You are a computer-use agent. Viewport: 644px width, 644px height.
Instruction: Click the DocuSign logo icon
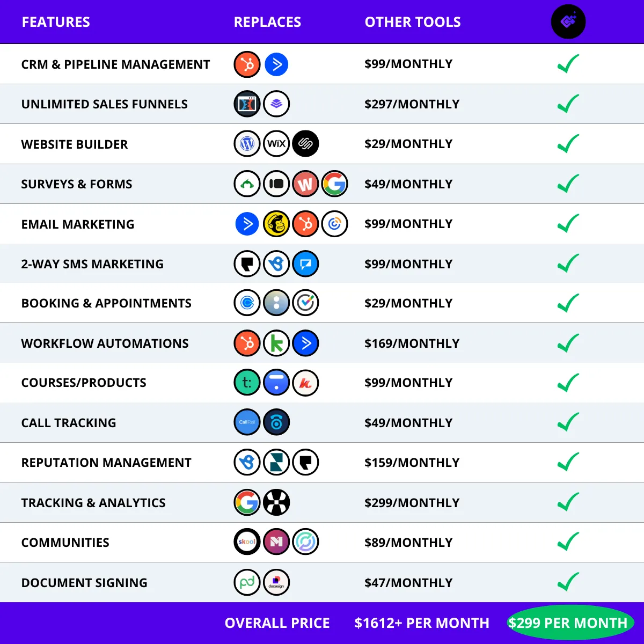click(276, 582)
